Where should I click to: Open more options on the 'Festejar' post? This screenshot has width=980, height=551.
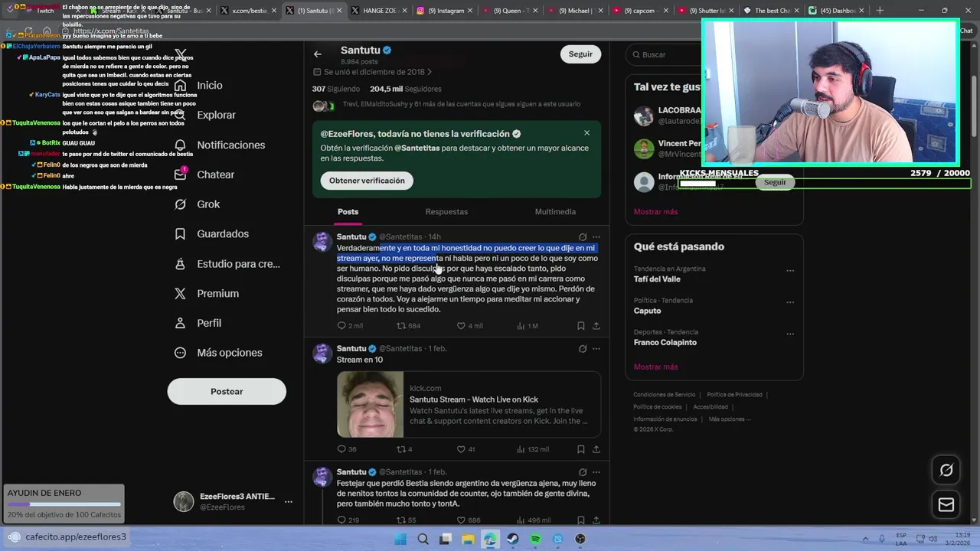596,472
